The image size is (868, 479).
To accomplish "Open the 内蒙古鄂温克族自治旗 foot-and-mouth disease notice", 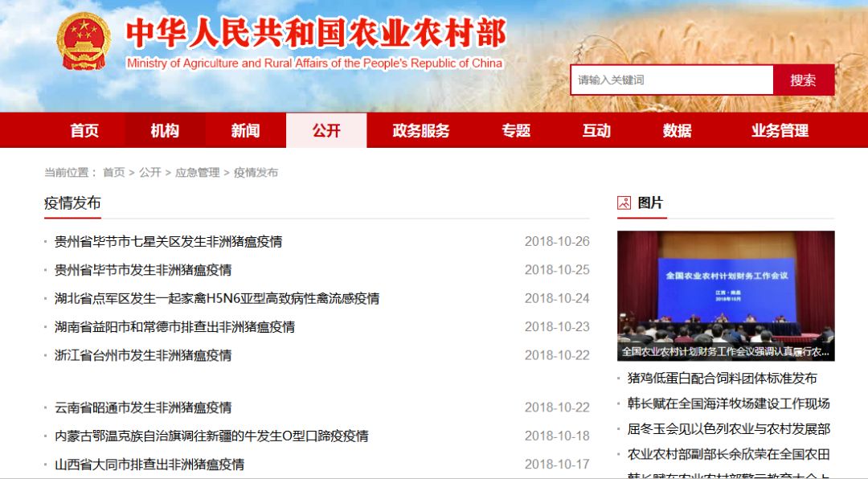I will pyautogui.click(x=211, y=436).
